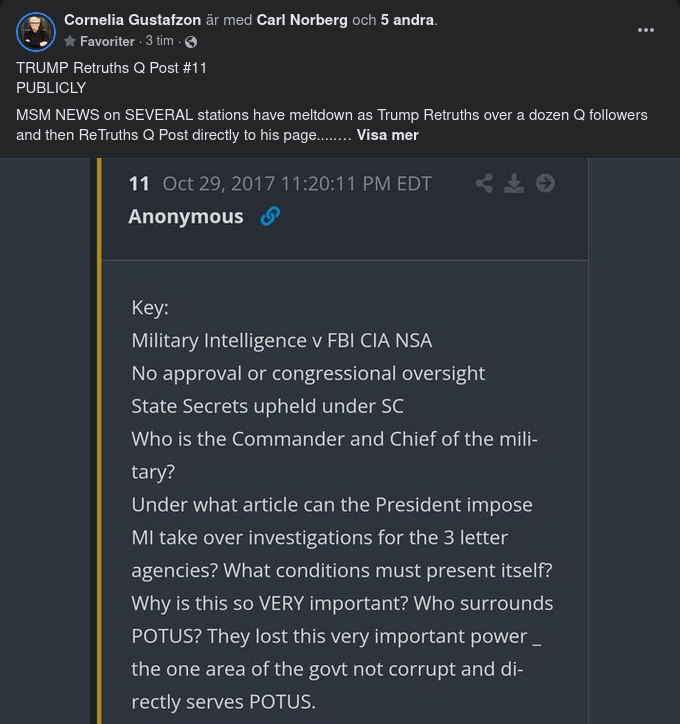Click the "TRUMP Retruths Q Post #11" headline text

(x=111, y=68)
